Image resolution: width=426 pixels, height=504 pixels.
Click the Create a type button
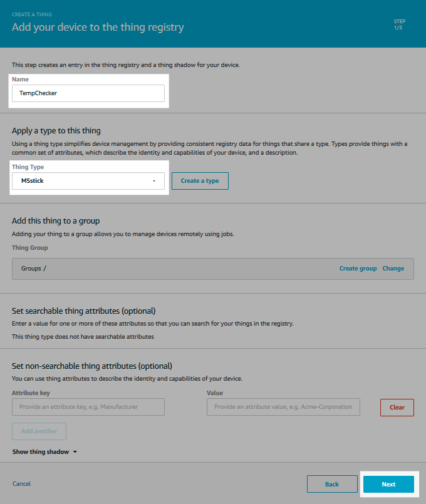click(x=200, y=180)
